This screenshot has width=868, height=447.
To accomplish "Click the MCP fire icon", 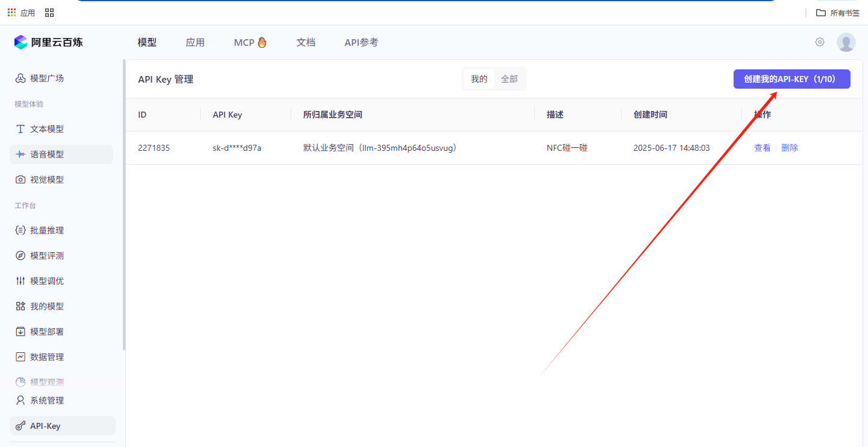I will pos(262,42).
